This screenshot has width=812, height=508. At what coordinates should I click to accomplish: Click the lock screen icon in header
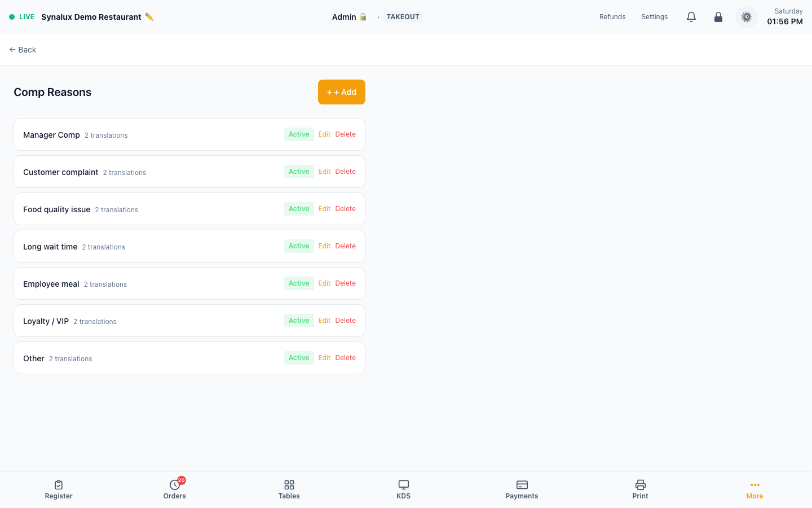click(718, 17)
